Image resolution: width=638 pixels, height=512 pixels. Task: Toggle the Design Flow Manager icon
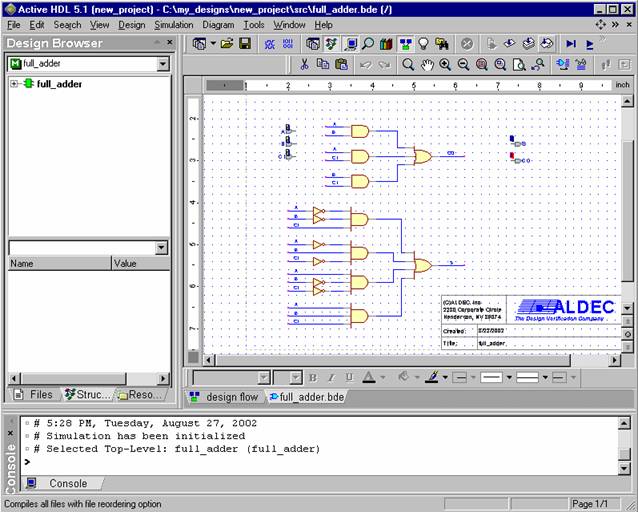click(x=405, y=44)
